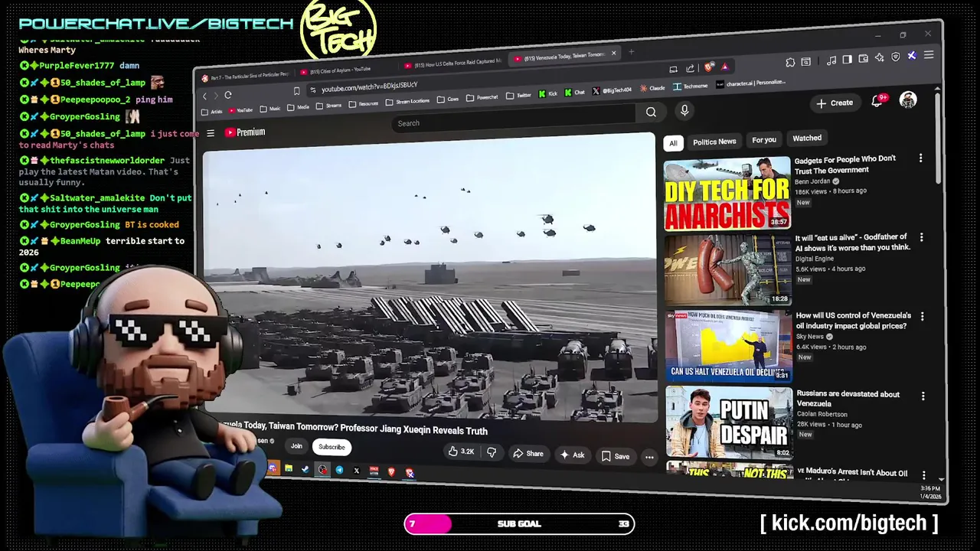
Task: Open options for Godfather of AI video
Action: click(921, 237)
